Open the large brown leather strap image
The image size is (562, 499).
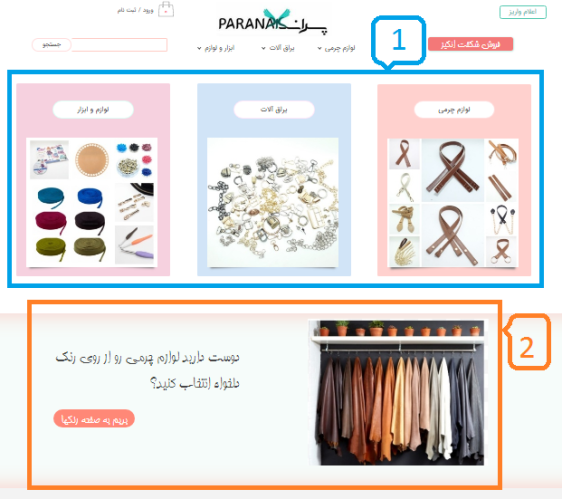coord(453,170)
